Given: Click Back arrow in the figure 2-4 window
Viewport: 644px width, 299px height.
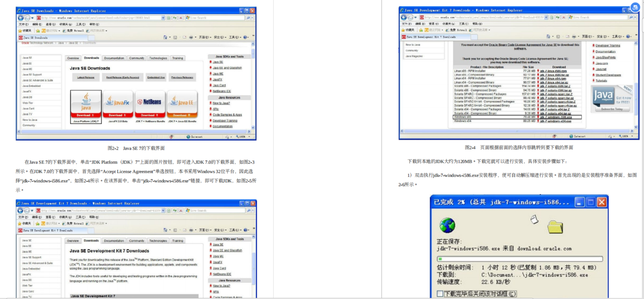Looking at the screenshot, I should pos(404,17).
